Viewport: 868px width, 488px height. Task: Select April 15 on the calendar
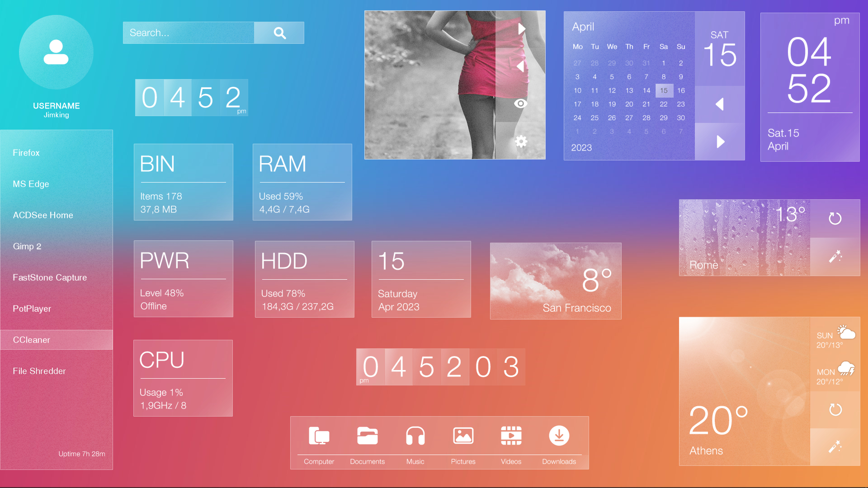(664, 90)
